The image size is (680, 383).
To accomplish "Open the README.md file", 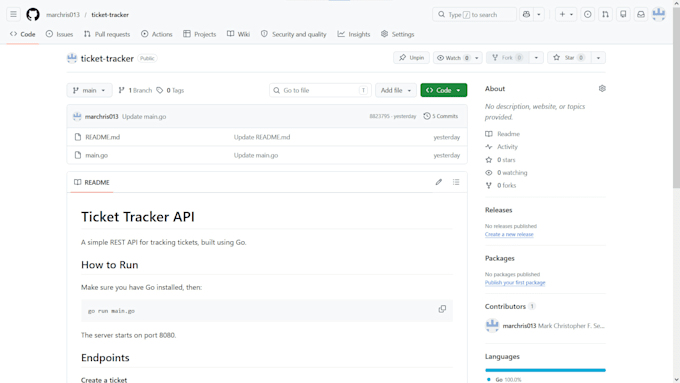I will 103,137.
